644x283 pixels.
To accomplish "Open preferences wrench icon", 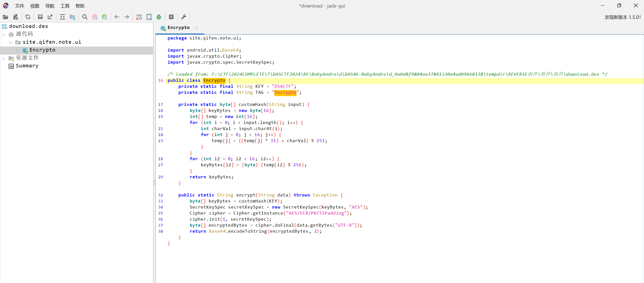I will (184, 17).
